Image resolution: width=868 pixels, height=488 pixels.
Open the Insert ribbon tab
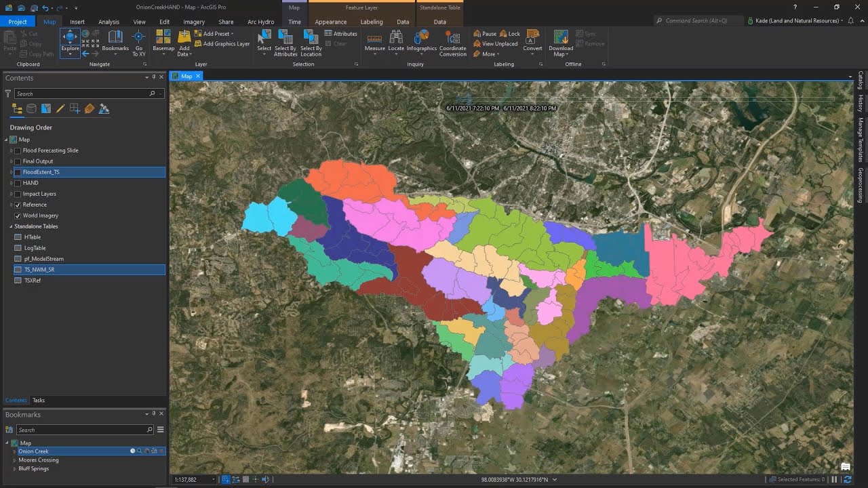click(x=77, y=22)
